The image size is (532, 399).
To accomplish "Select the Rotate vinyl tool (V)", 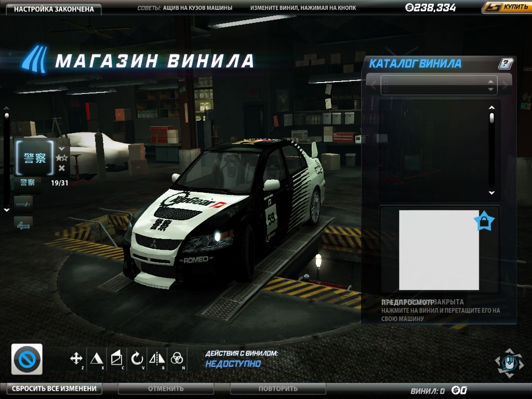I will (137, 358).
